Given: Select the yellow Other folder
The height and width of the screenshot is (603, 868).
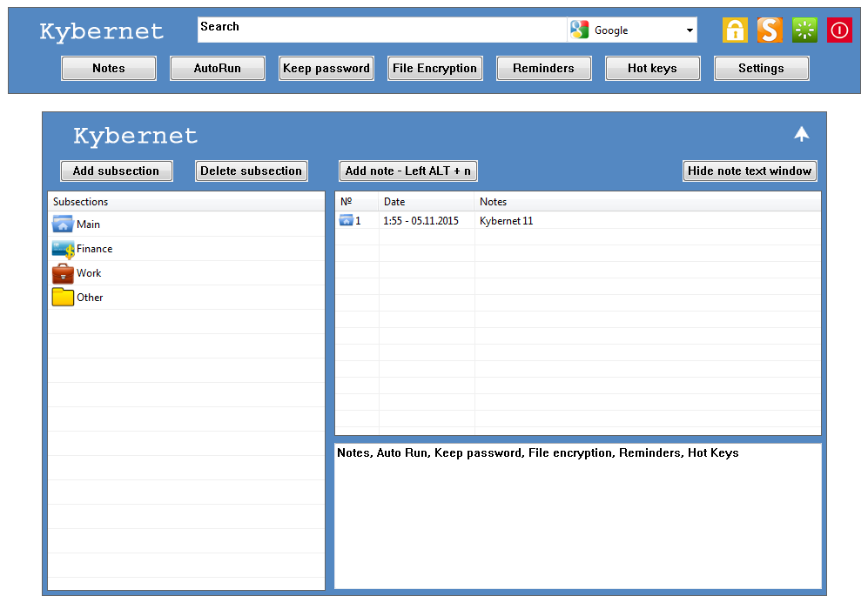Looking at the screenshot, I should pyautogui.click(x=63, y=298).
